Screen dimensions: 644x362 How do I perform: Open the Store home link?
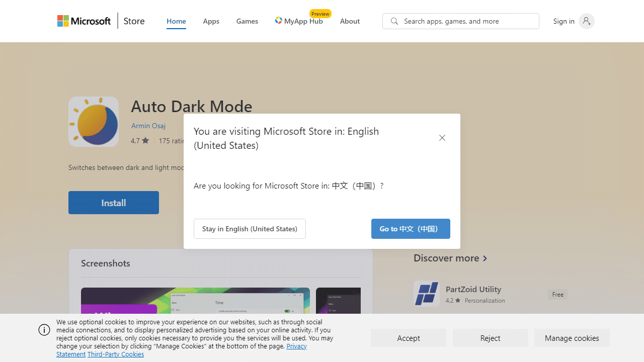[134, 21]
